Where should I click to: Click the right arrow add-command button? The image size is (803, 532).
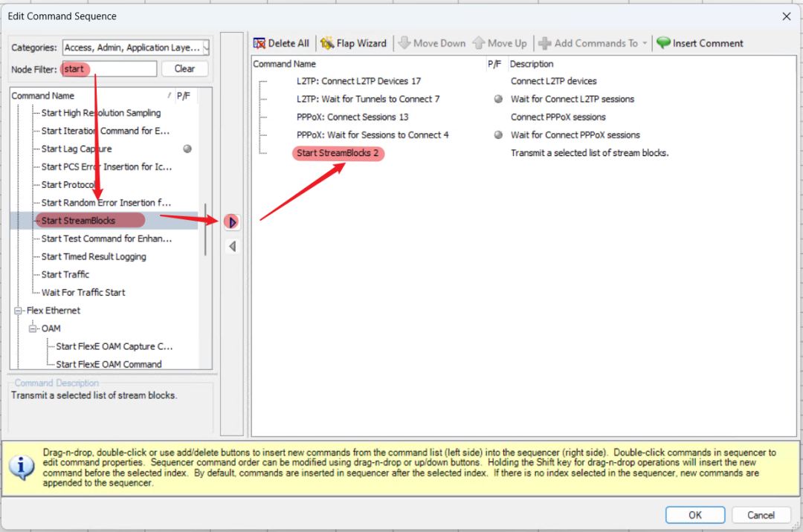pos(232,221)
